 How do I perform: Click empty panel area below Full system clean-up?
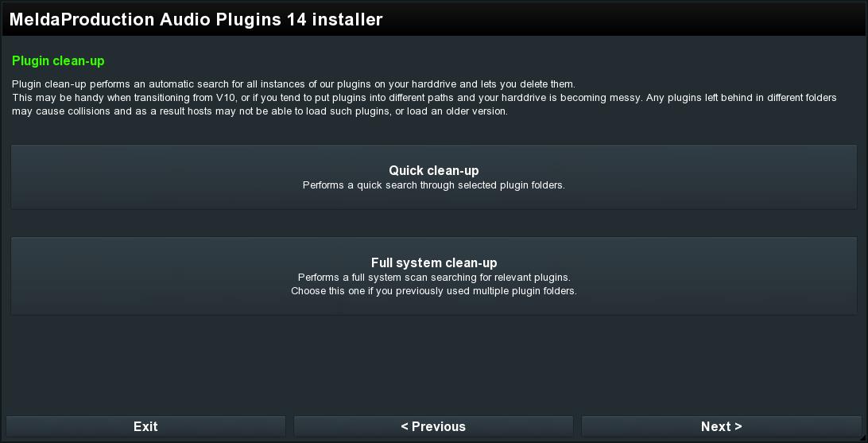point(434,366)
